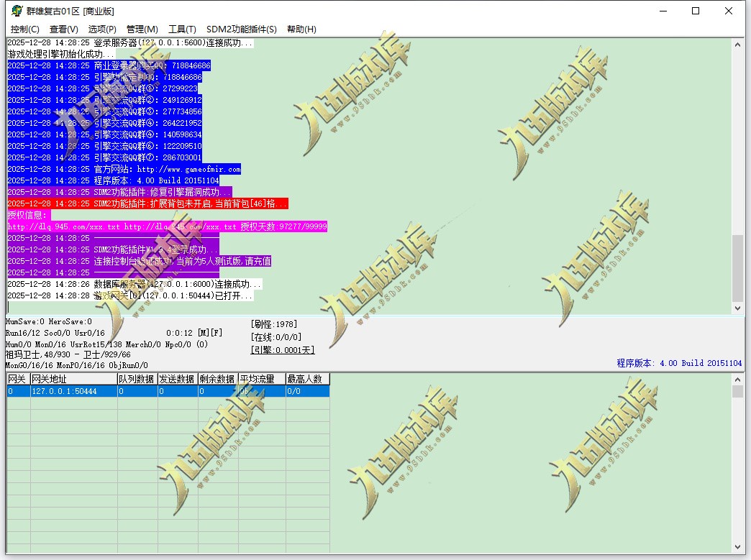Screen dimensions: 751x560
Task: Open the 帮助(H) menu
Action: [x=301, y=29]
